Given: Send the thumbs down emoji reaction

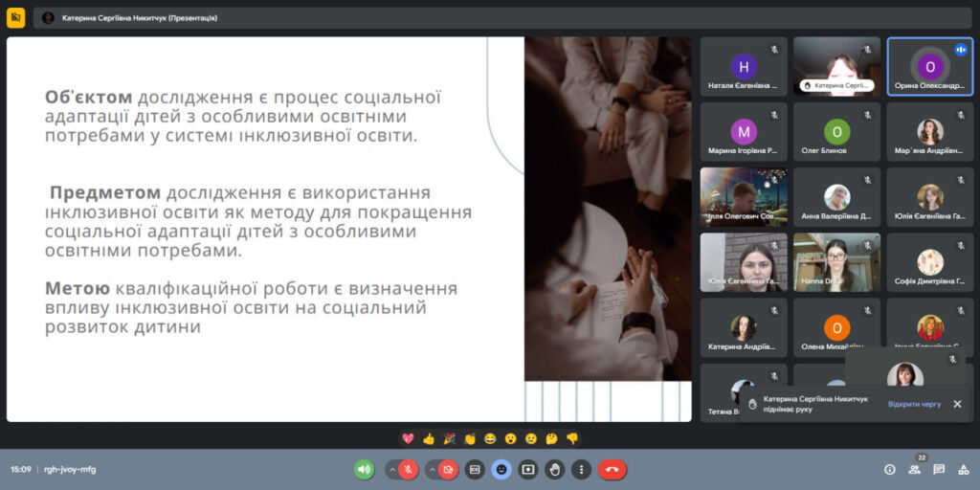Looking at the screenshot, I should pyautogui.click(x=572, y=438).
